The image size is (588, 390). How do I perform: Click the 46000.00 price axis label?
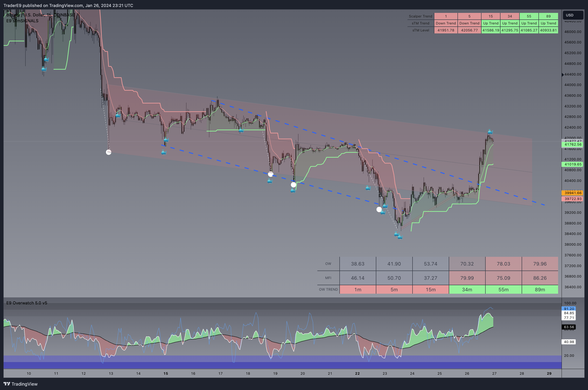(x=573, y=32)
